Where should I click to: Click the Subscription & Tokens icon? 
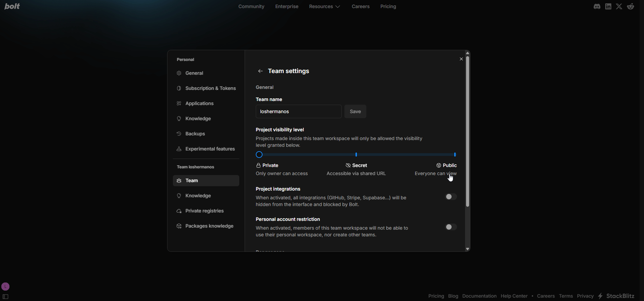tap(179, 88)
